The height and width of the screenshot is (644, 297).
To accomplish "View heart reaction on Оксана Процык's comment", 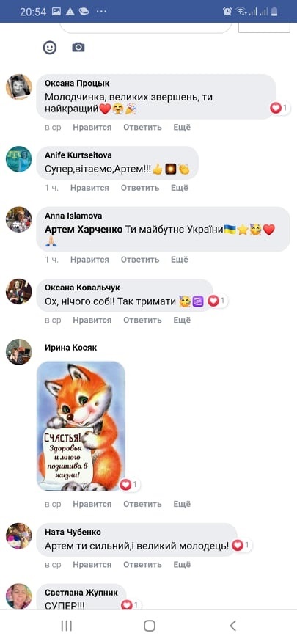I will pyautogui.click(x=279, y=108).
